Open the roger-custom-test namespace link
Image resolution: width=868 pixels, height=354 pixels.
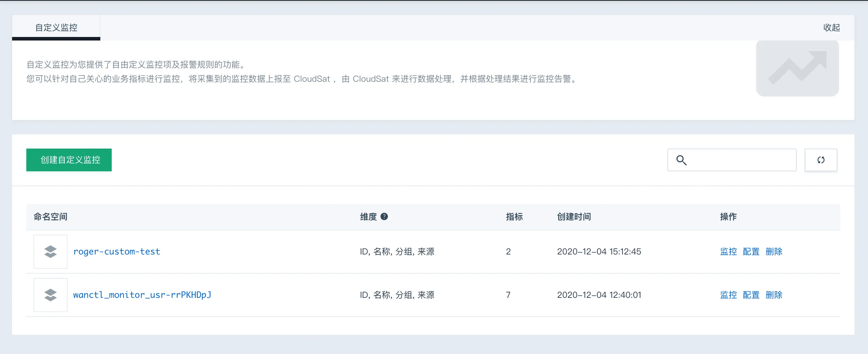[117, 252]
